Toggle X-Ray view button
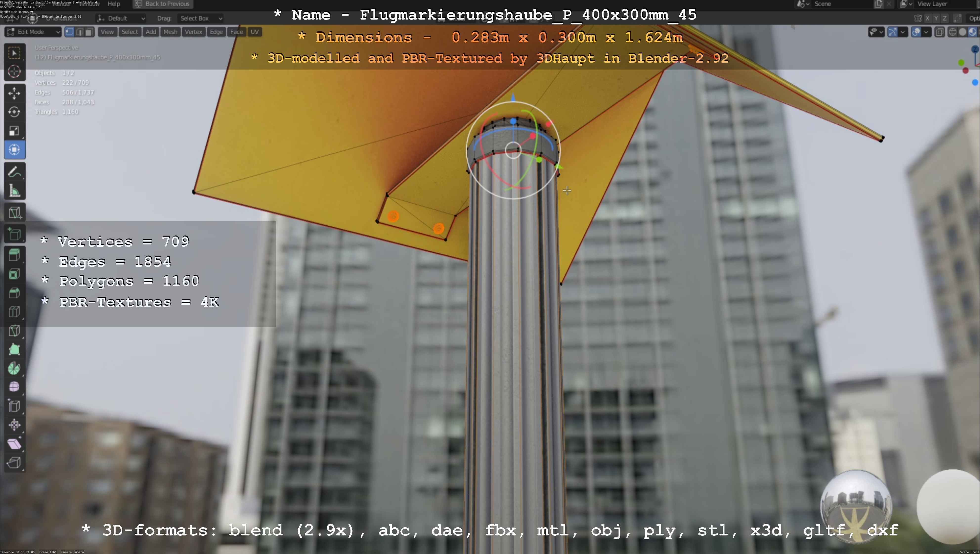 (939, 32)
